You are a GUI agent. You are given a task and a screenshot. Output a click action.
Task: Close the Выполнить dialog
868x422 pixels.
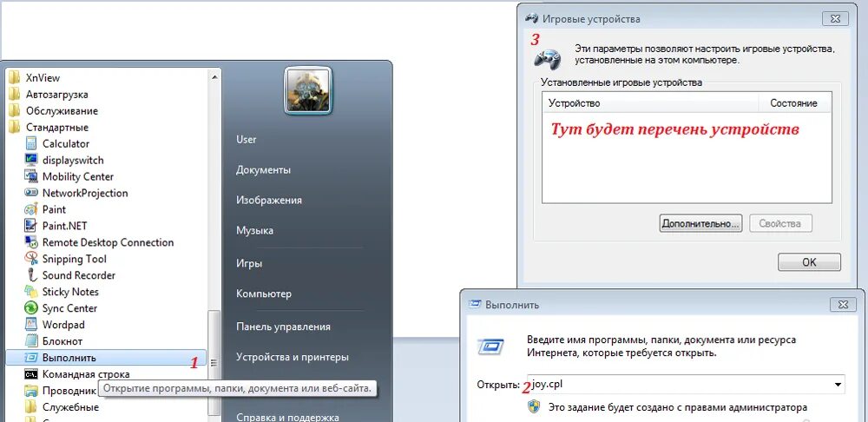pos(843,305)
